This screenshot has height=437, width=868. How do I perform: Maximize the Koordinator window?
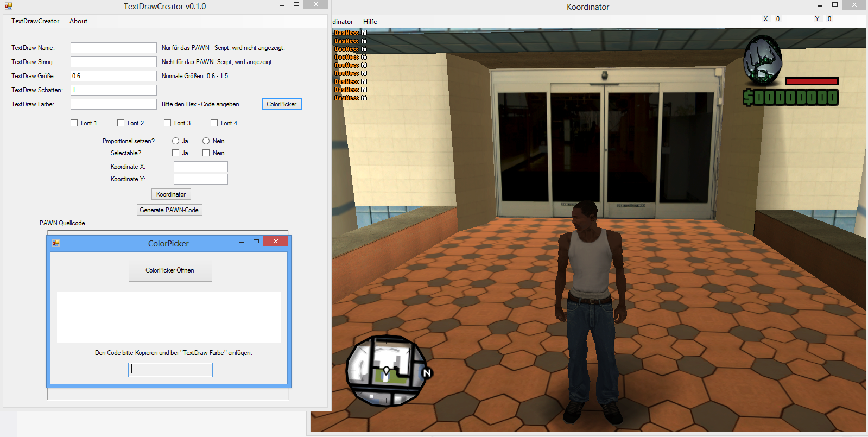coord(835,5)
